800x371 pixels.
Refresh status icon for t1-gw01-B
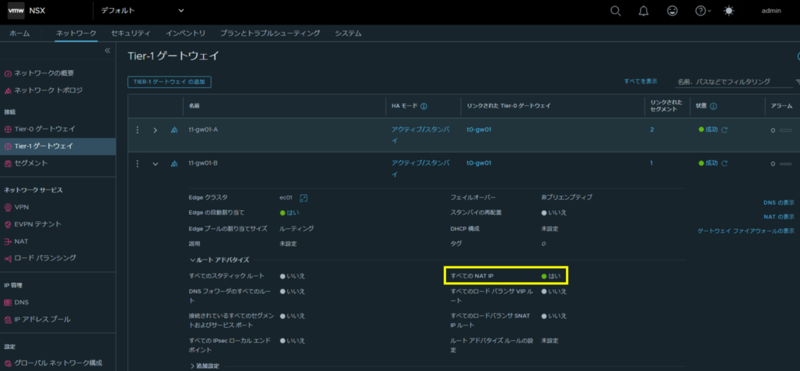pyautogui.click(x=724, y=164)
